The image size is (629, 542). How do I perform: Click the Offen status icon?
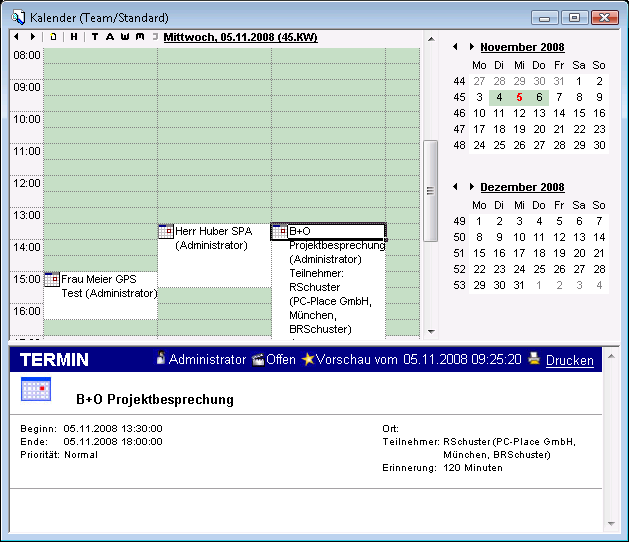pos(258,359)
